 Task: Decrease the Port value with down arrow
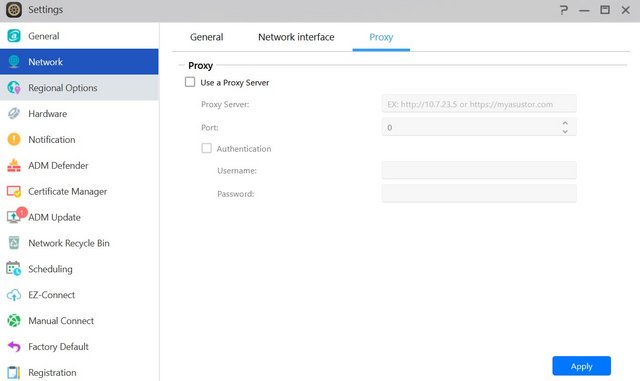tap(565, 131)
